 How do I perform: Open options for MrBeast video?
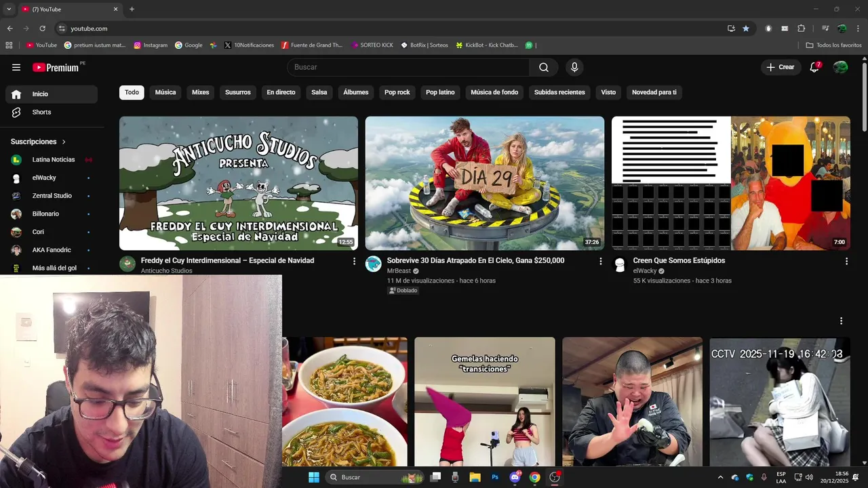(x=600, y=261)
